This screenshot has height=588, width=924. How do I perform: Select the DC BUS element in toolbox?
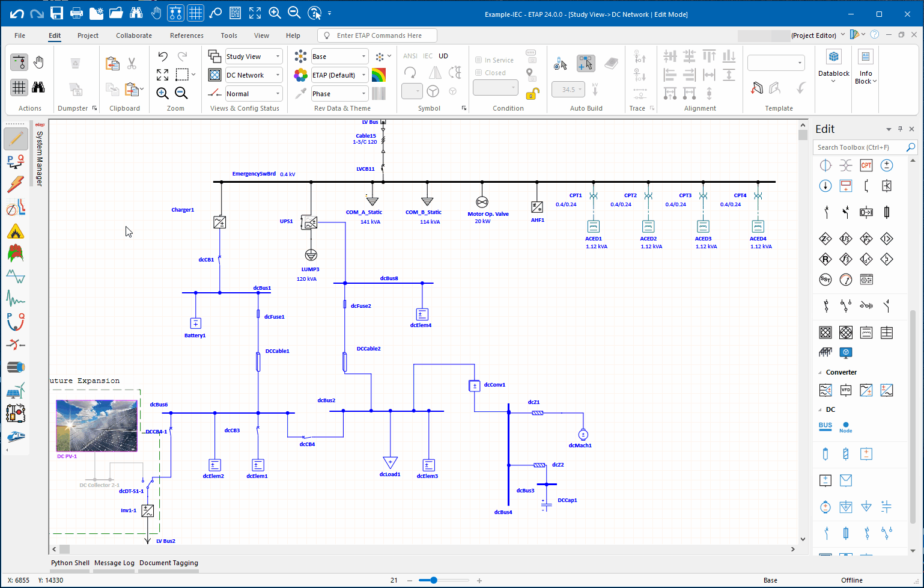pos(825,426)
